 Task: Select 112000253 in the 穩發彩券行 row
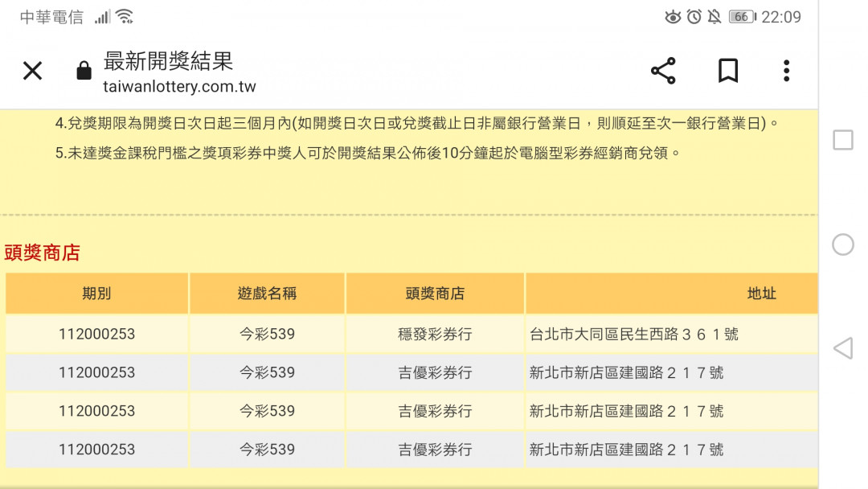click(x=97, y=334)
